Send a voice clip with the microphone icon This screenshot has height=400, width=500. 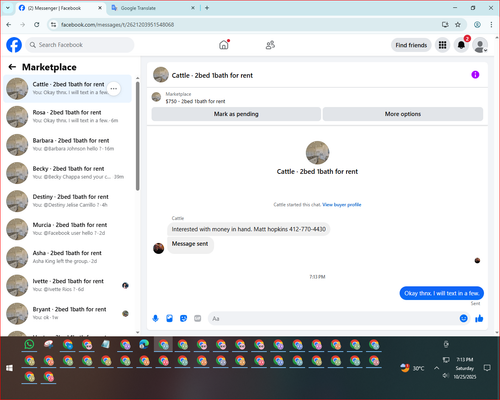[x=155, y=318]
